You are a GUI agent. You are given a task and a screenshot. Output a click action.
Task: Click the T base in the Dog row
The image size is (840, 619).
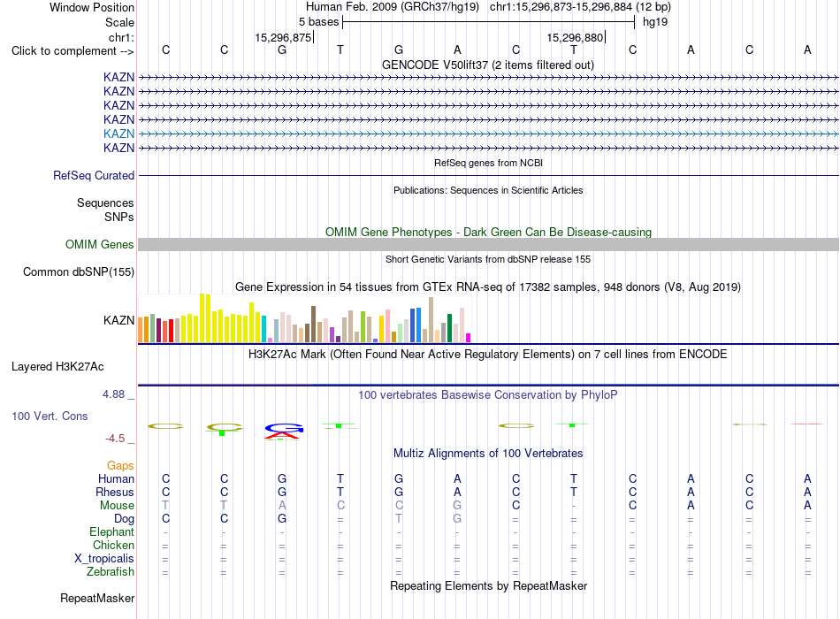[x=399, y=519]
